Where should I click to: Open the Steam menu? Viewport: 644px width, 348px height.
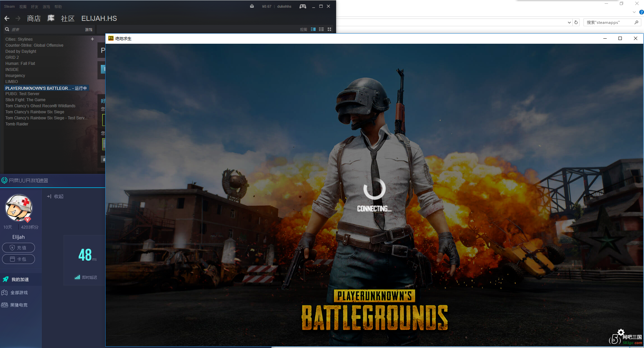(9, 6)
